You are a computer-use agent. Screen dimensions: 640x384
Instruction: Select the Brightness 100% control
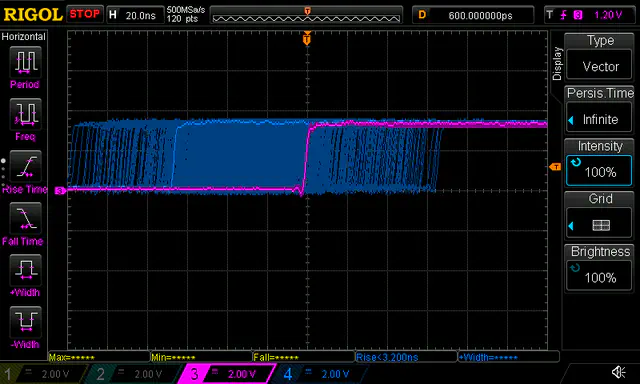599,268
